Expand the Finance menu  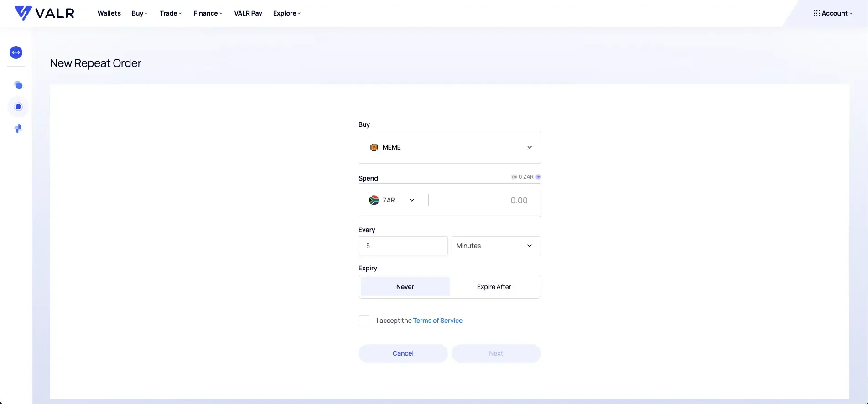click(x=208, y=13)
